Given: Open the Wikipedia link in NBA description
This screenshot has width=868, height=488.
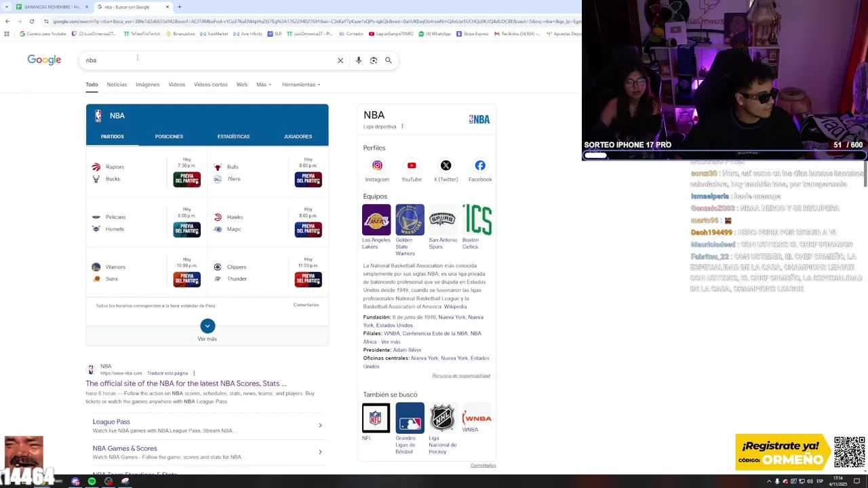Looking at the screenshot, I should [455, 306].
